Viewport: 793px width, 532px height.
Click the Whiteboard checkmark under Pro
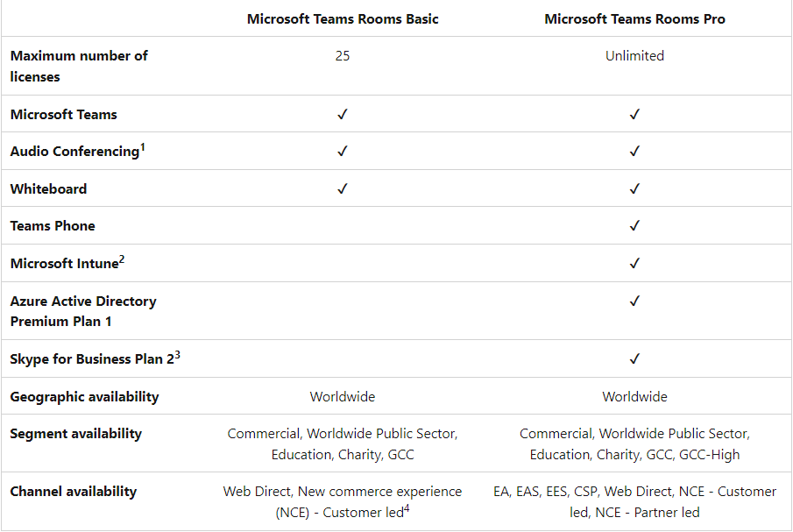click(634, 188)
